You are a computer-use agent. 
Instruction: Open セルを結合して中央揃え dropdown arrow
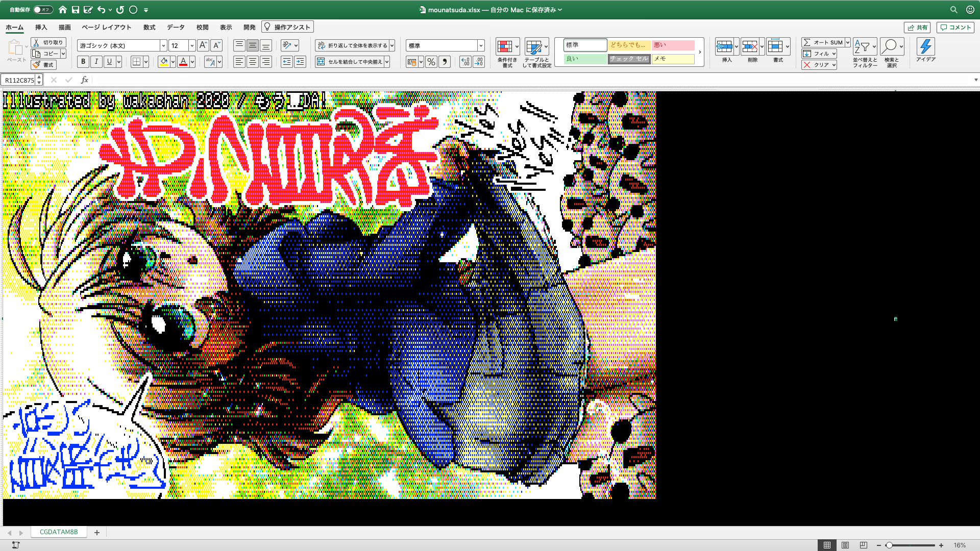(x=387, y=62)
